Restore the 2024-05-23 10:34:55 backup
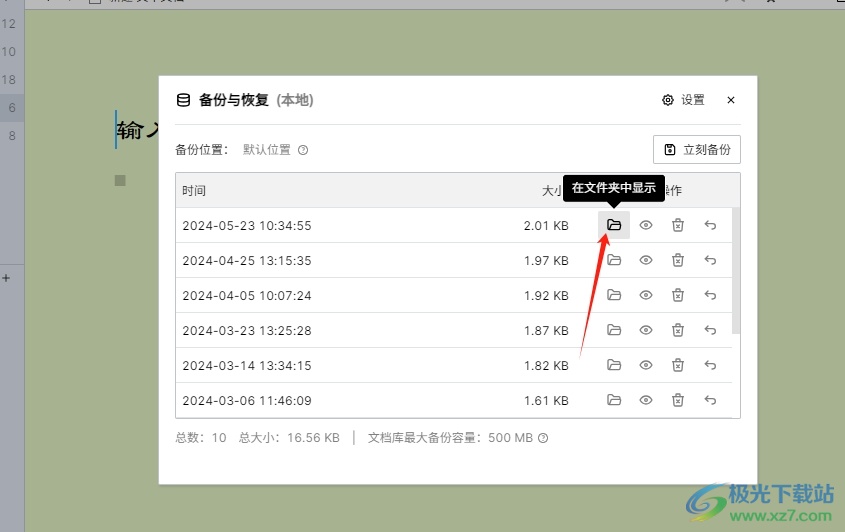The image size is (845, 532). (710, 225)
